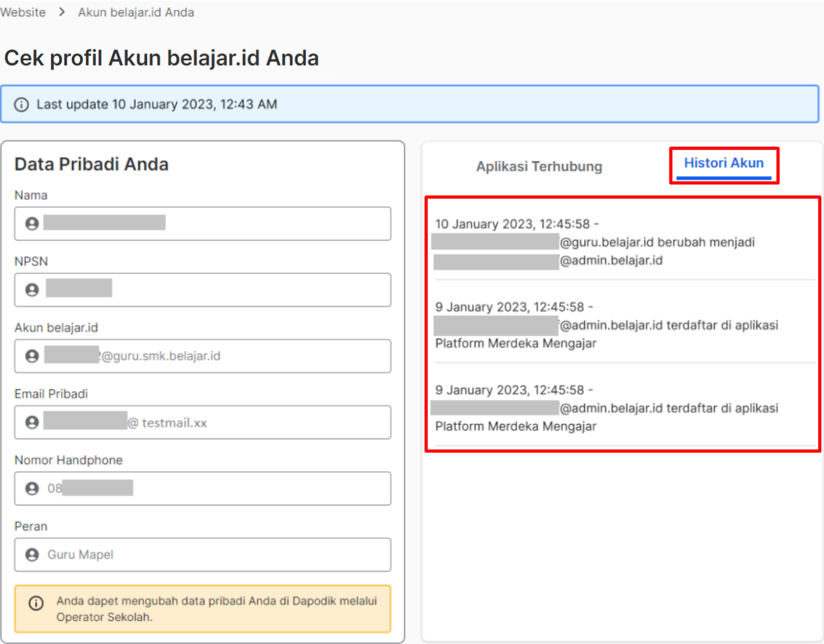Click 'Cek profil Akun belajar.id Anda' title
The height and width of the screenshot is (644, 824).
pos(162,58)
